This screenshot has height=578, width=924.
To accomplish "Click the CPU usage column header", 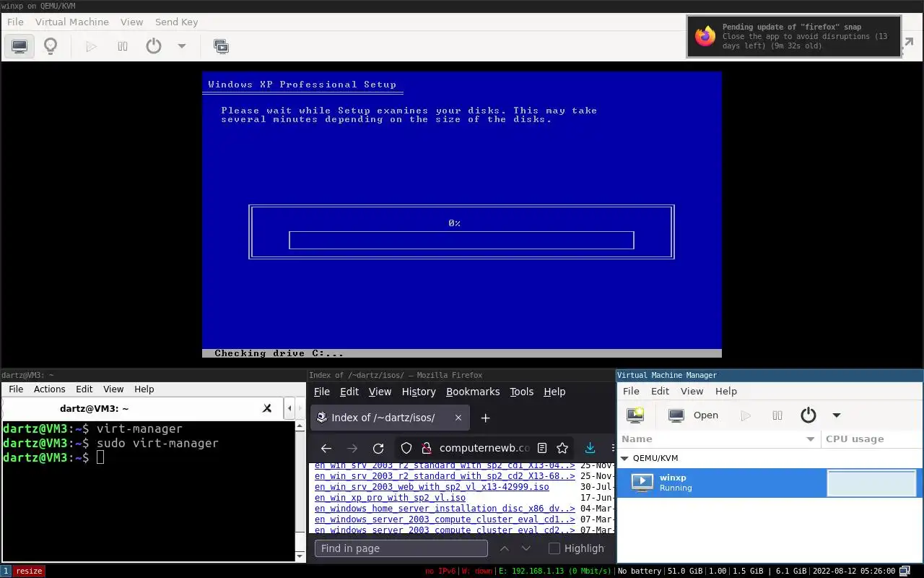I will coord(872,439).
